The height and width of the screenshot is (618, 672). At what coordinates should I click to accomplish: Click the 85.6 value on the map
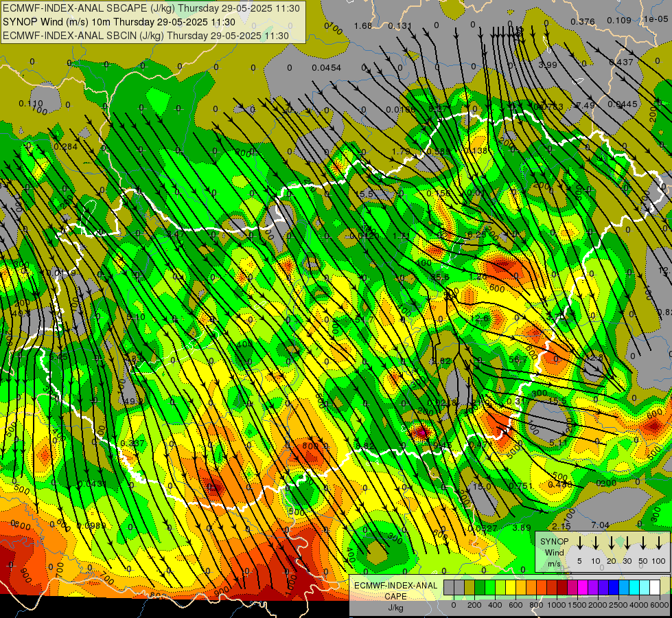tap(440, 277)
